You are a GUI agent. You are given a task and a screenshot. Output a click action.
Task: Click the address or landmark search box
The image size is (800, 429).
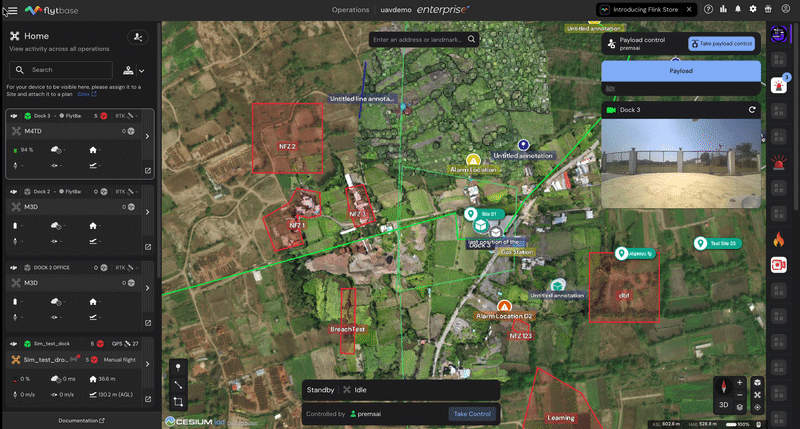click(x=423, y=39)
